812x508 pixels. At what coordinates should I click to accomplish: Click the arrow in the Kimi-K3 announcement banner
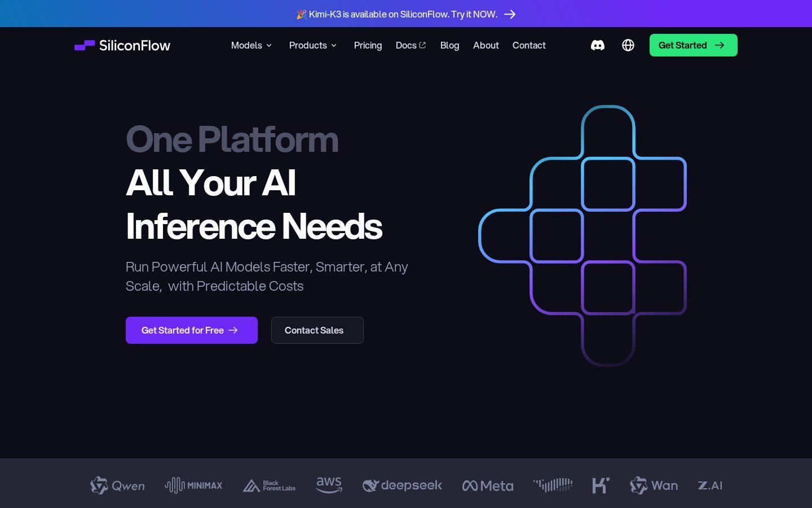coord(510,14)
